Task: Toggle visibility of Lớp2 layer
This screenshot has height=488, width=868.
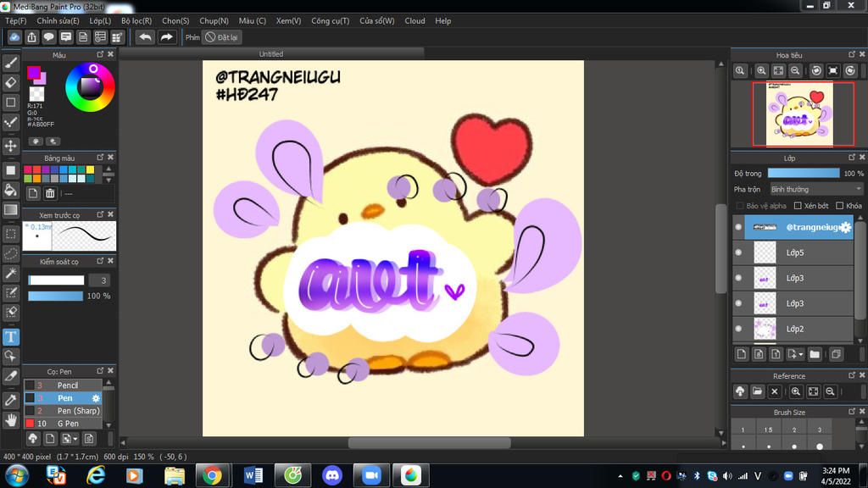Action: pyautogui.click(x=738, y=329)
